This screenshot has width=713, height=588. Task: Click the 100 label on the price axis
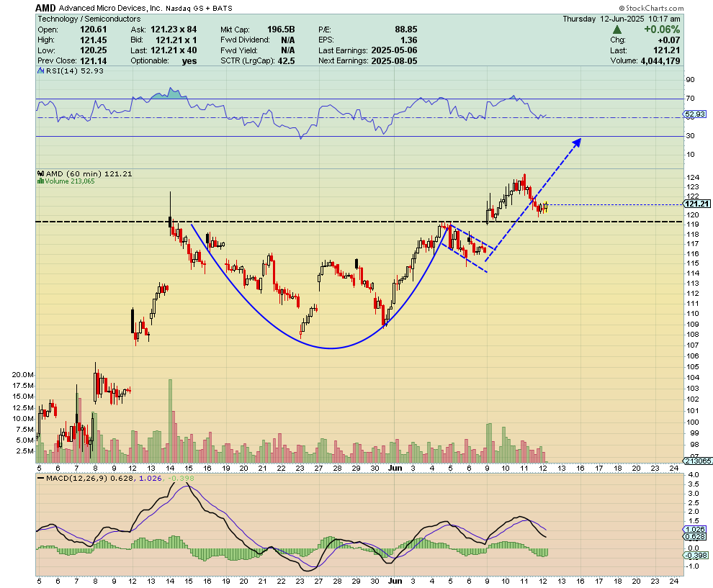coord(693,422)
